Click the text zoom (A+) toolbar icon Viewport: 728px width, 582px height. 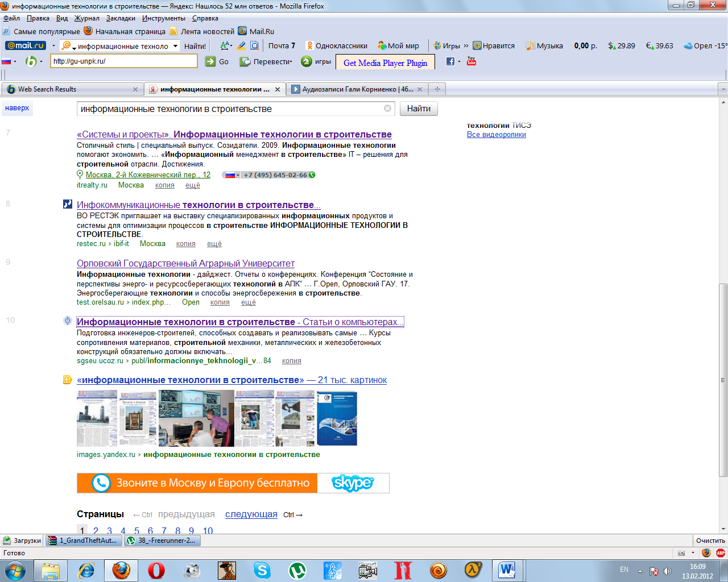(x=225, y=45)
